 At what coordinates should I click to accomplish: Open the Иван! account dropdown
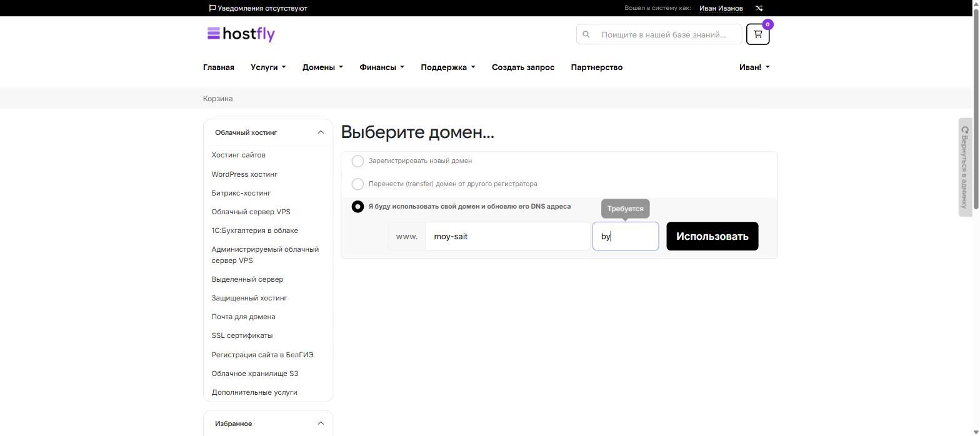(x=754, y=67)
